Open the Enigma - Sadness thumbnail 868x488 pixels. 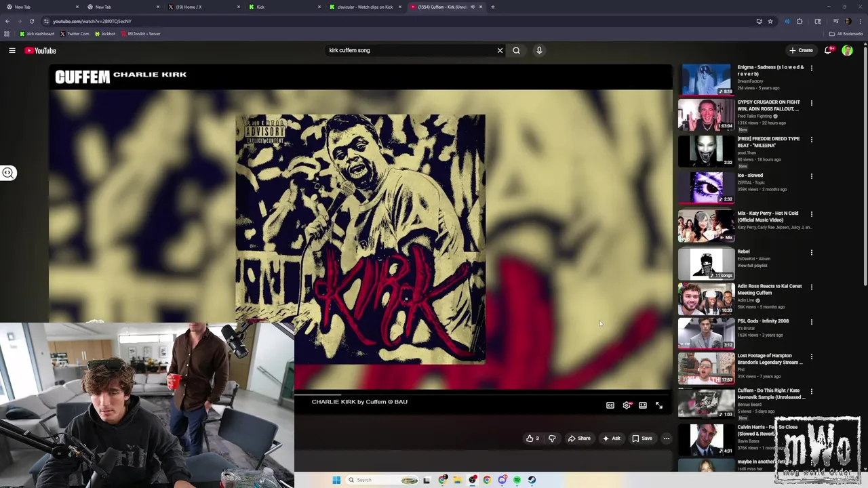706,79
